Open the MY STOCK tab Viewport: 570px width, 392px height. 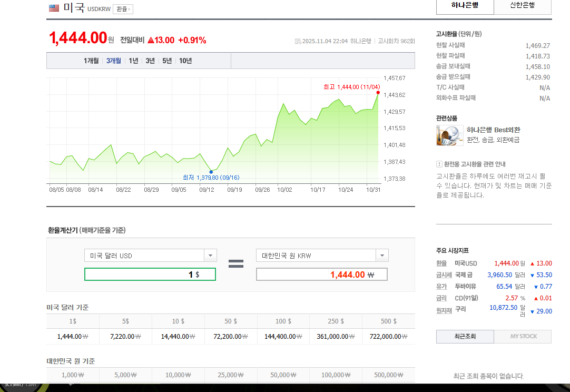click(523, 336)
